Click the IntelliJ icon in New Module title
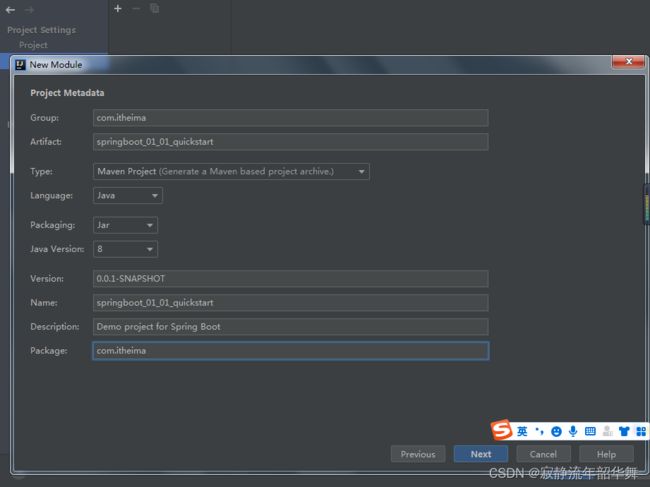 20,65
